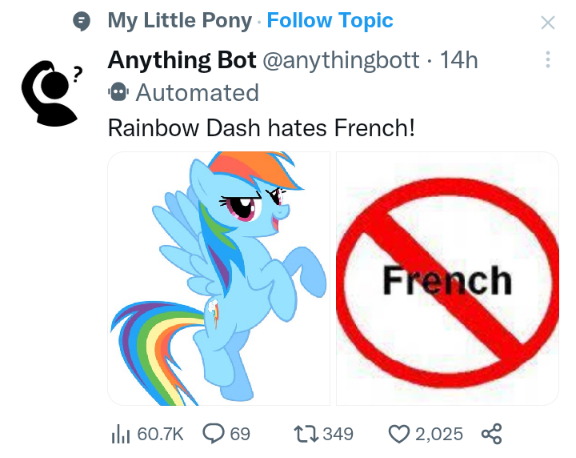Like the tweet with heart icon
Screen dimensions: 576x458
pos(399,434)
